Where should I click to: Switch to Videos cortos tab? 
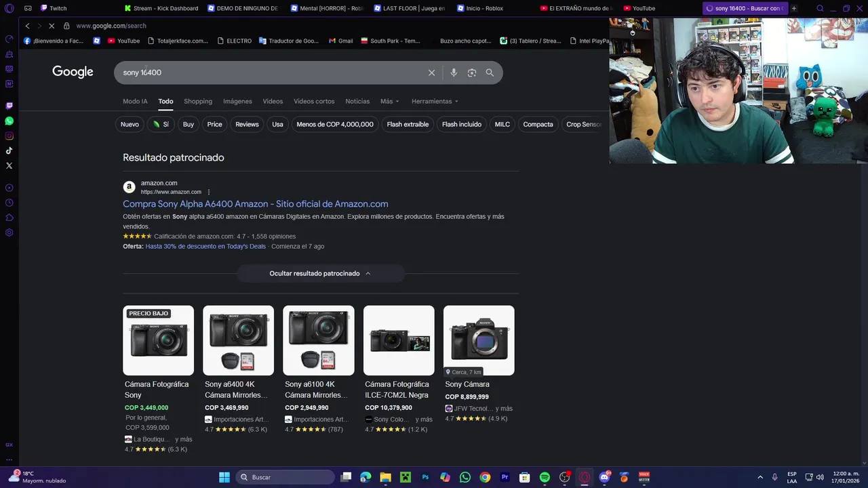tap(314, 101)
